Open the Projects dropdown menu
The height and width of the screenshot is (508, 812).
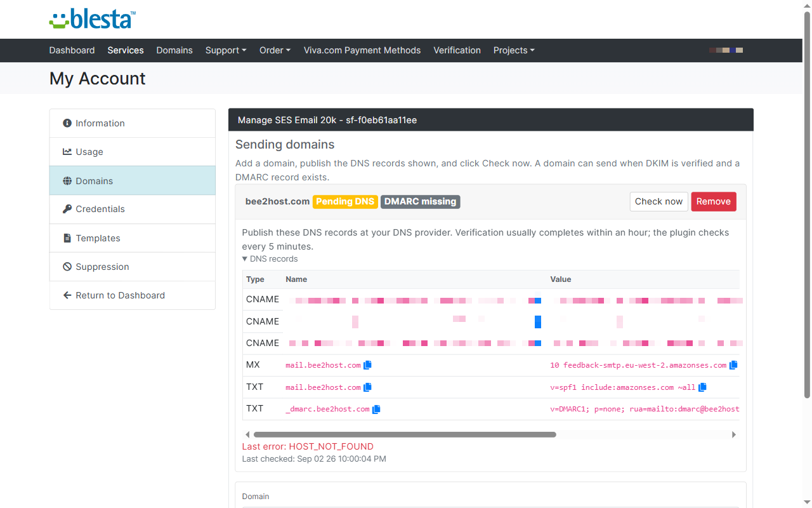pos(514,50)
